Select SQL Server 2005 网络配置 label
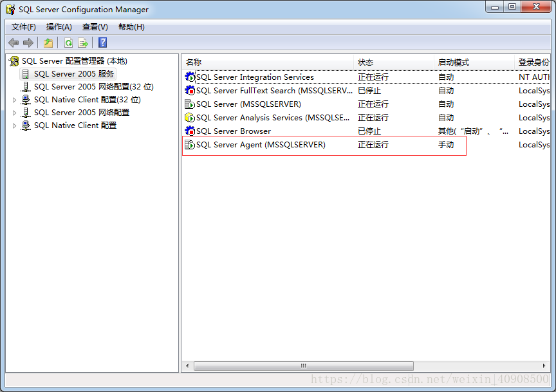Image resolution: width=556 pixels, height=392 pixels. point(82,113)
